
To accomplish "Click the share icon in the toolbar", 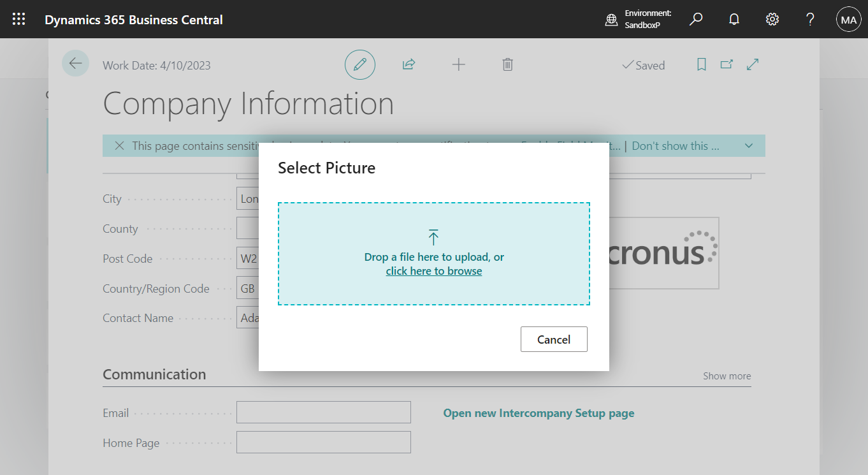I will pyautogui.click(x=409, y=64).
